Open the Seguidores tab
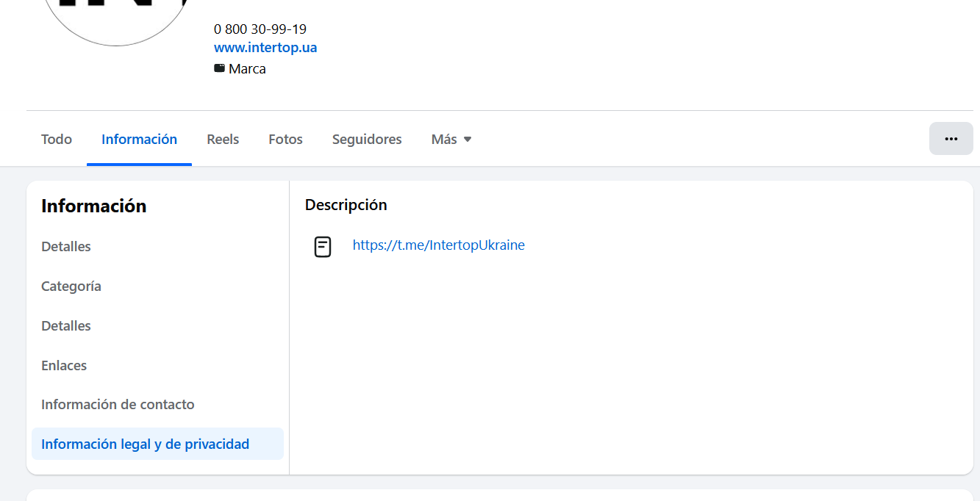Viewport: 980px width, 501px height. (x=367, y=139)
